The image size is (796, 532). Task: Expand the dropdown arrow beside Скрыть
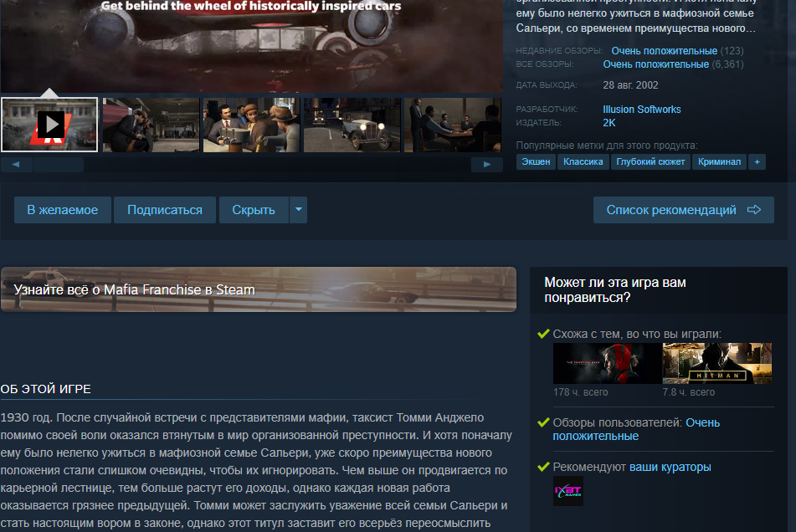point(299,210)
